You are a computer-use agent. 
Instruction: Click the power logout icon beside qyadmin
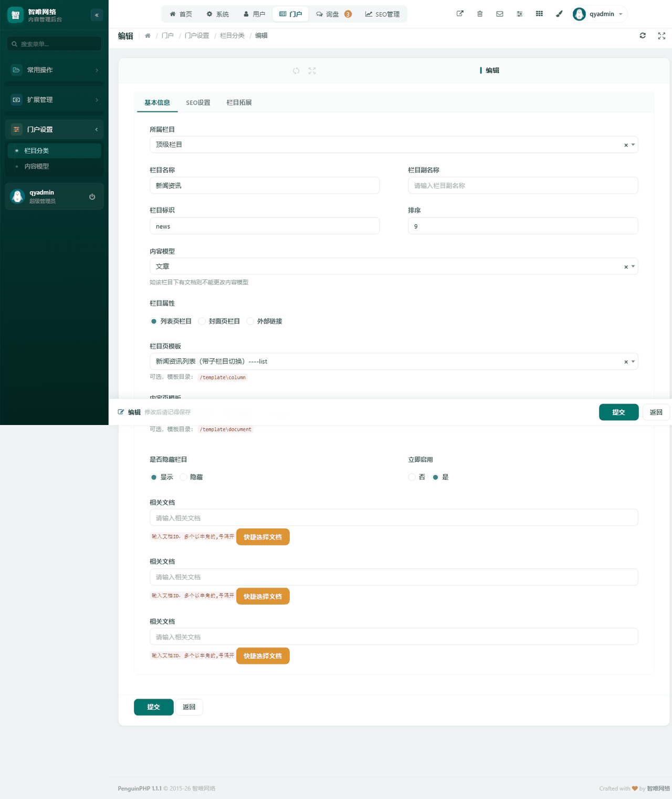tap(92, 196)
